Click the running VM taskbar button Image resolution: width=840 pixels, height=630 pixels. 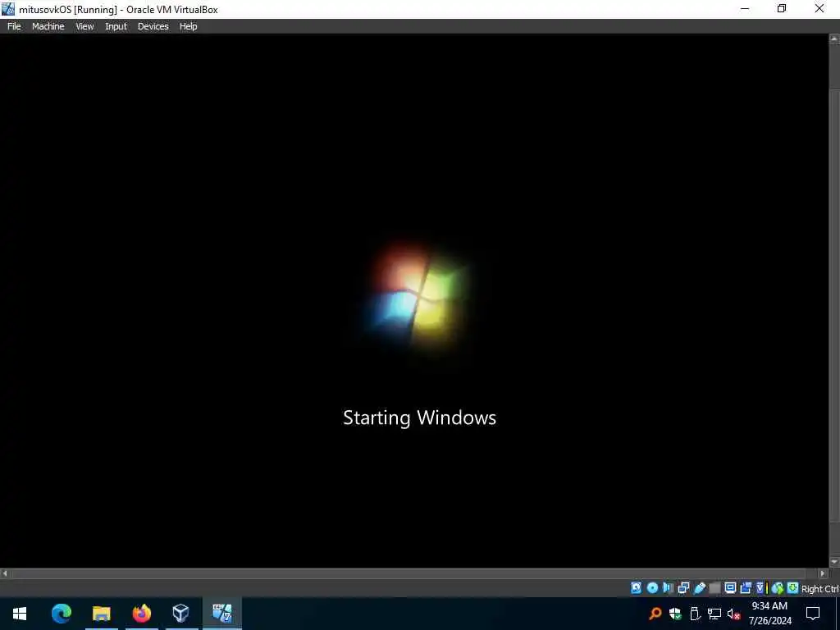tap(221, 614)
